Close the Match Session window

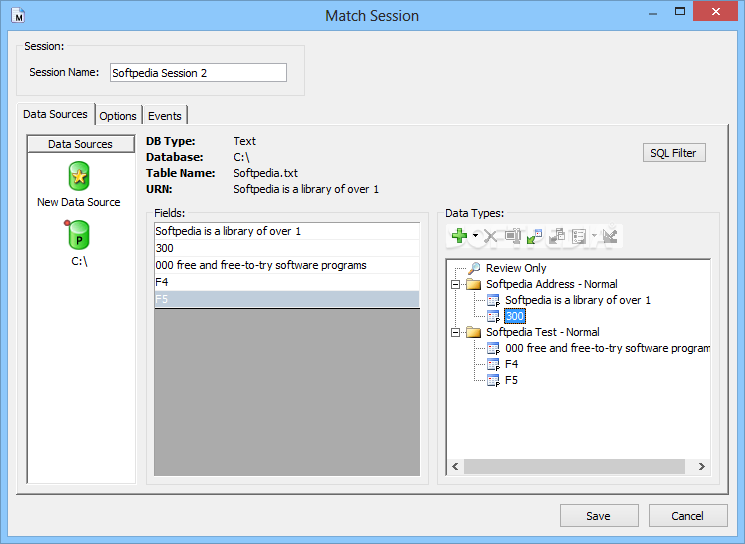715,11
